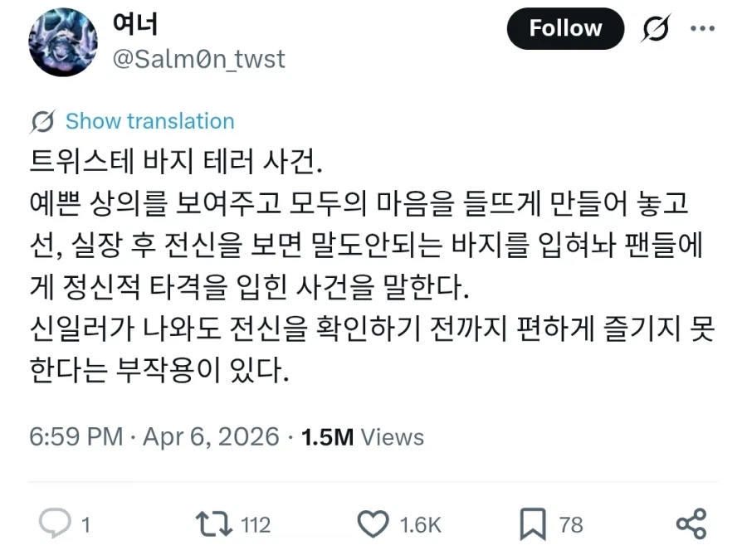Click the Grok icon in the top right
This screenshot has width=747, height=560.
click(x=655, y=27)
